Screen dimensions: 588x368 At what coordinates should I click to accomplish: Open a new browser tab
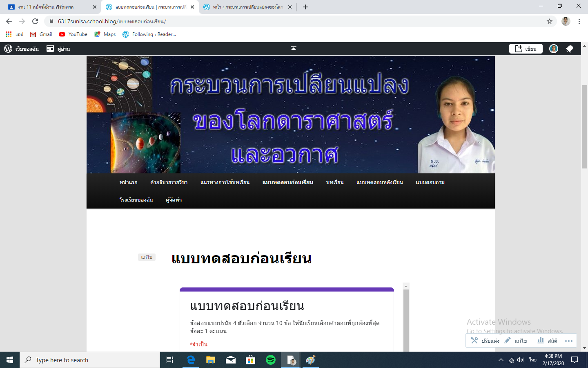pyautogui.click(x=305, y=7)
